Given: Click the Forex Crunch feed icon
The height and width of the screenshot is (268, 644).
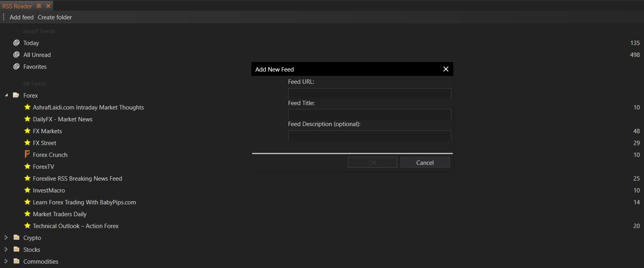Looking at the screenshot, I should click(27, 154).
